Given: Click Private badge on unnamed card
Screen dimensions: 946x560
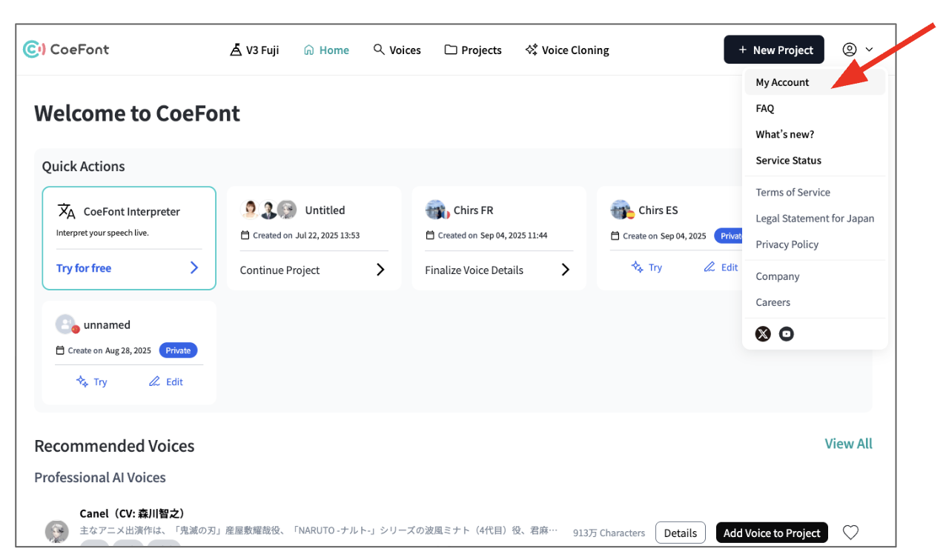Looking at the screenshot, I should click(178, 350).
